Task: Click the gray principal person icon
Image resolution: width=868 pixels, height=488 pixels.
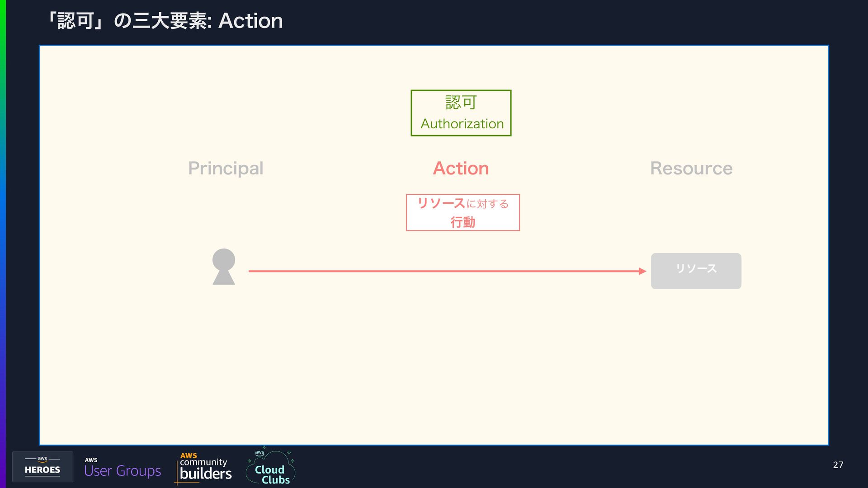Action: coord(224,267)
